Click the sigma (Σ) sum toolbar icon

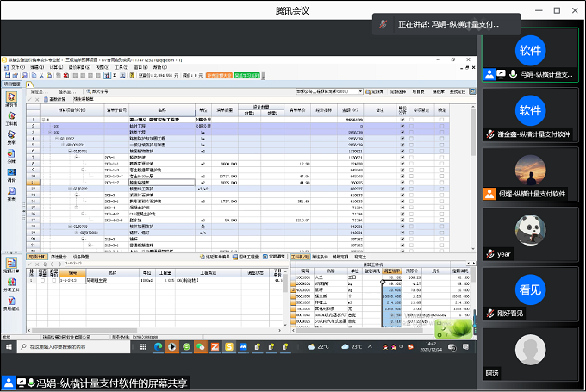pyautogui.click(x=115, y=76)
